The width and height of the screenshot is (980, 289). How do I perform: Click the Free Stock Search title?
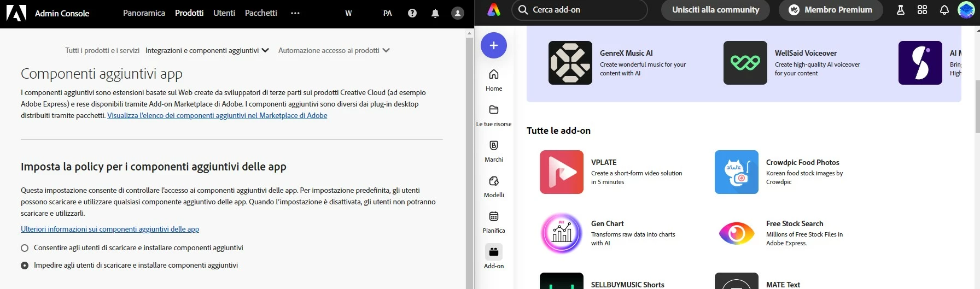point(795,223)
